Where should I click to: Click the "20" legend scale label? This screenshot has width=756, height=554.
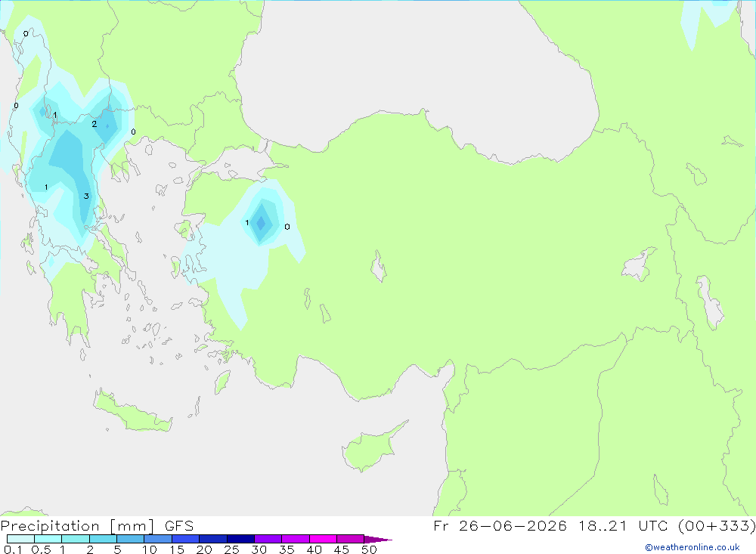click(x=204, y=549)
